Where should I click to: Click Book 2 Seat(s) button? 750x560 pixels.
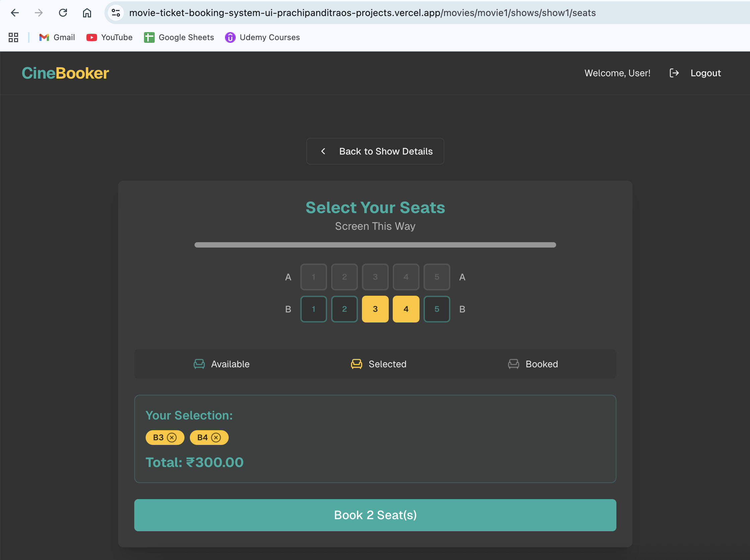point(375,515)
